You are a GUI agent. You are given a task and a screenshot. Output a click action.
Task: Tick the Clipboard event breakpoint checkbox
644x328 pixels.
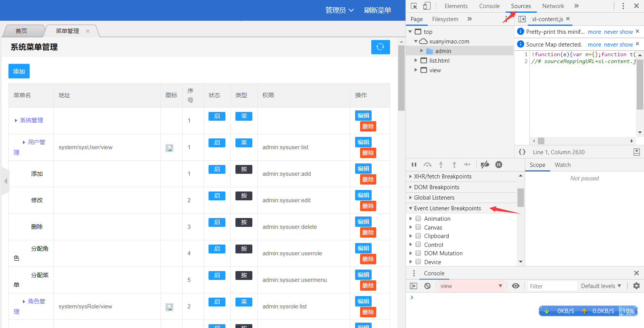(418, 236)
